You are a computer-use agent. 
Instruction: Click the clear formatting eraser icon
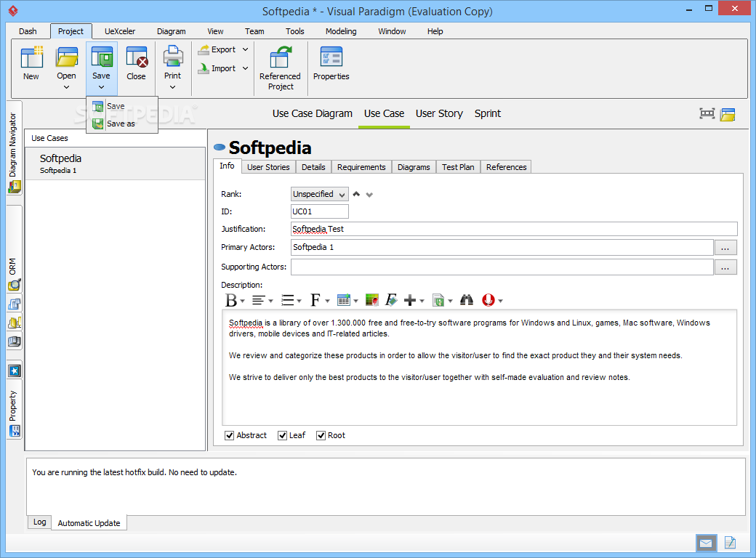[391, 300]
